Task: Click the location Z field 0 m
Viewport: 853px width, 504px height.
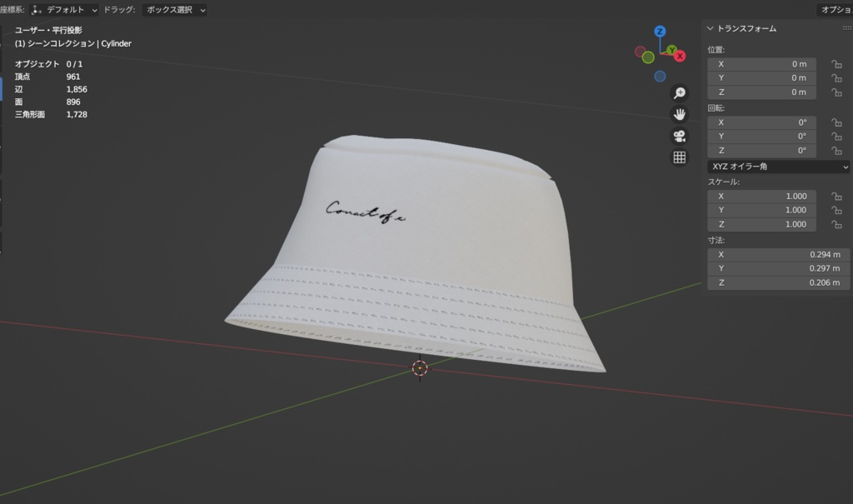Action: click(x=761, y=92)
